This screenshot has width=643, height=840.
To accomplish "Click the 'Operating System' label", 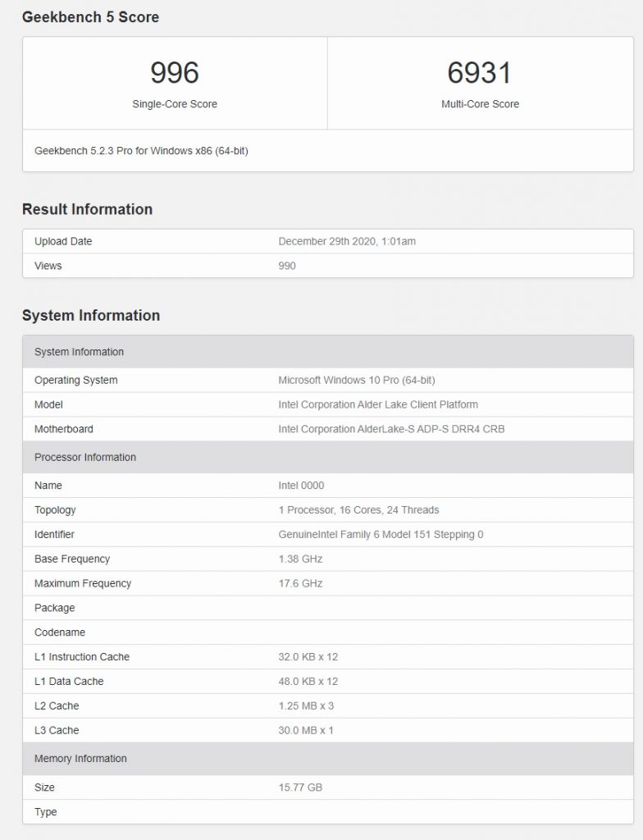I will pyautogui.click(x=76, y=381).
